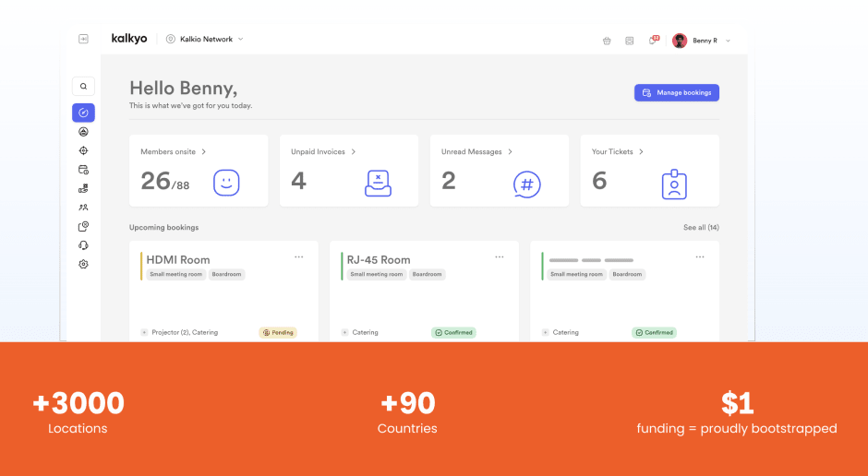The image size is (868, 476).
Task: Click the Pending status badge
Action: 278,333
